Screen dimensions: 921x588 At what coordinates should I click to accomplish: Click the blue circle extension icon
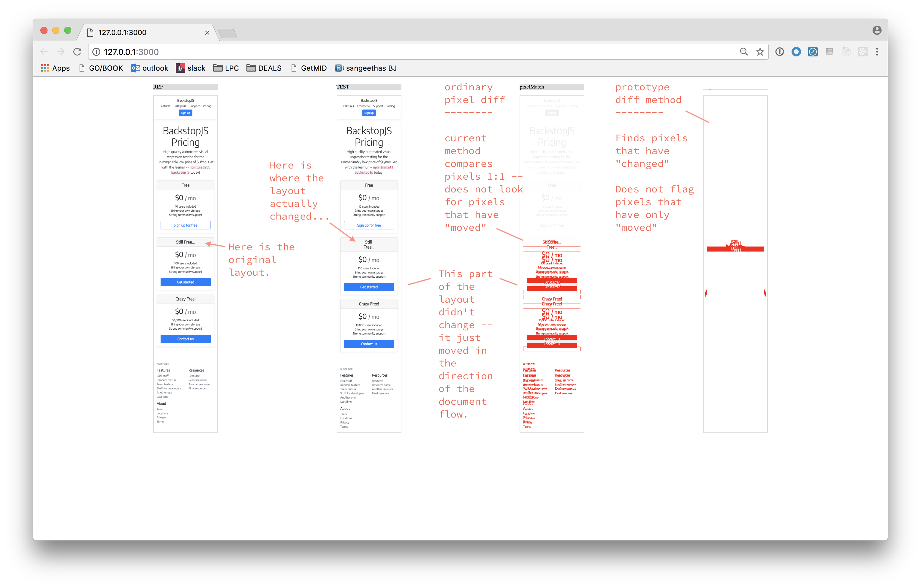tap(796, 52)
